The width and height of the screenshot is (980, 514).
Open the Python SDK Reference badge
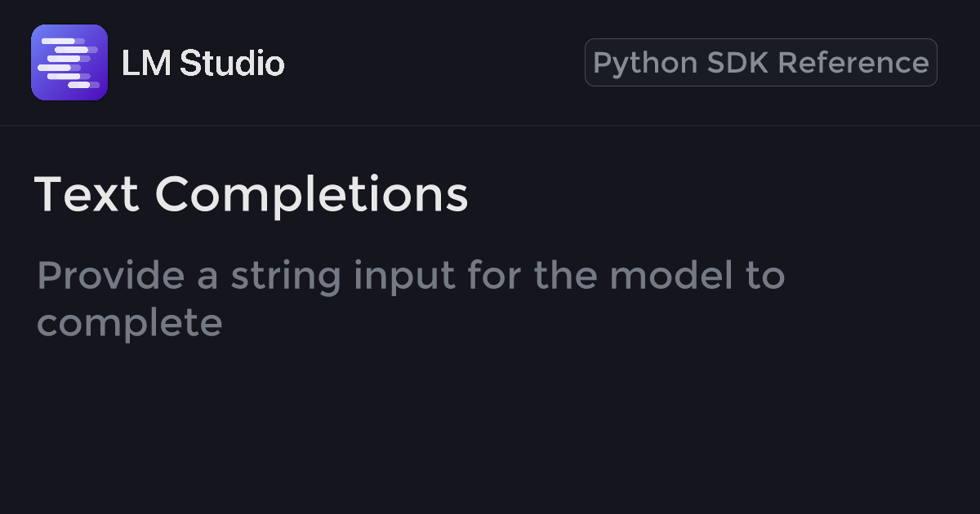[760, 63]
